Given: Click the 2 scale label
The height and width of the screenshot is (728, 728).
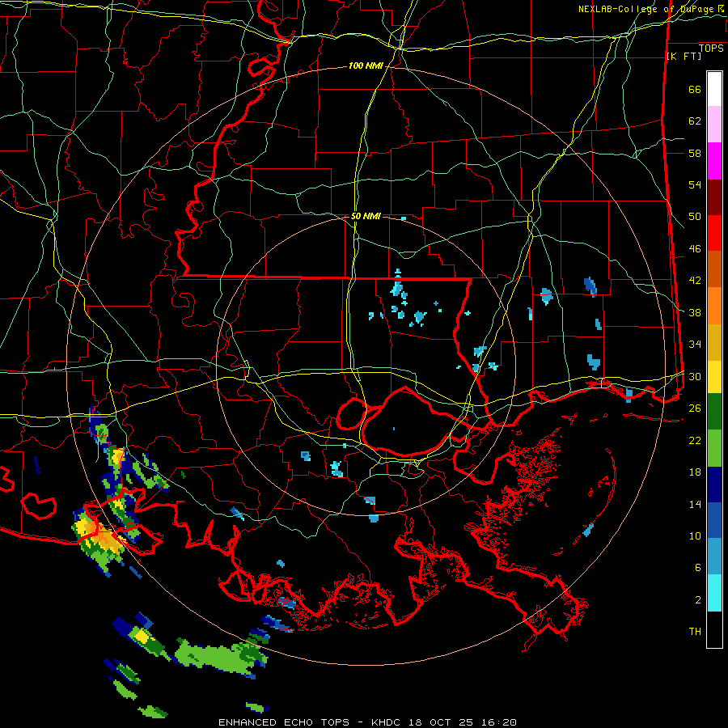Looking at the screenshot, I should 698,600.
